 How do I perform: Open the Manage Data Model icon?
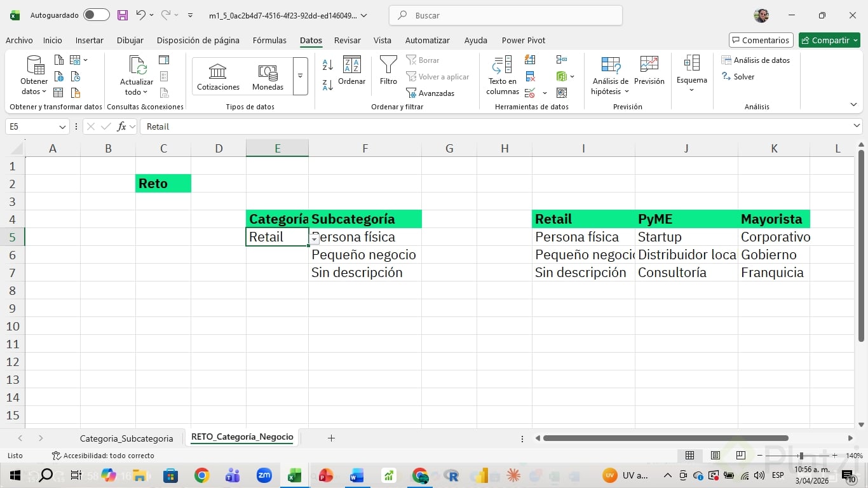tap(561, 93)
